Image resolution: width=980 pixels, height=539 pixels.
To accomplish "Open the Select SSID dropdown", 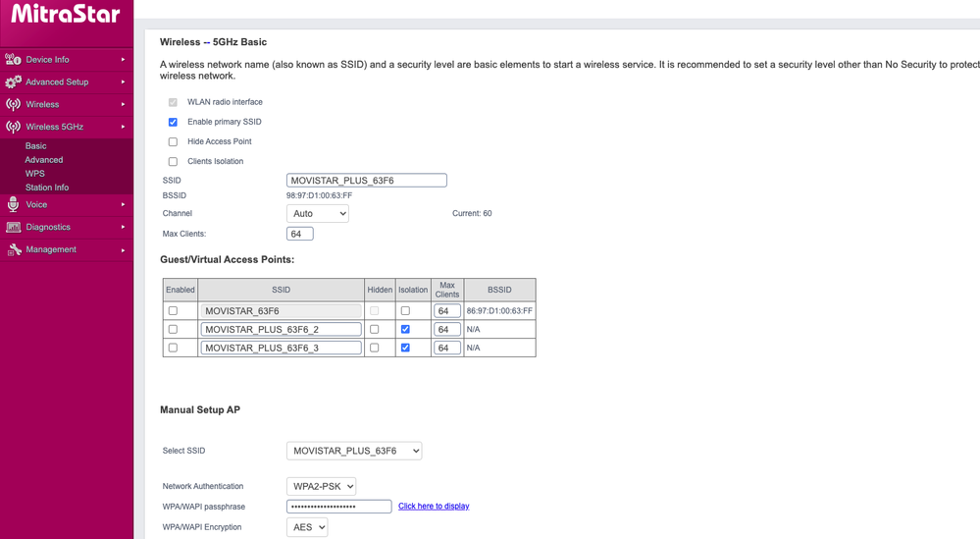I will 353,451.
